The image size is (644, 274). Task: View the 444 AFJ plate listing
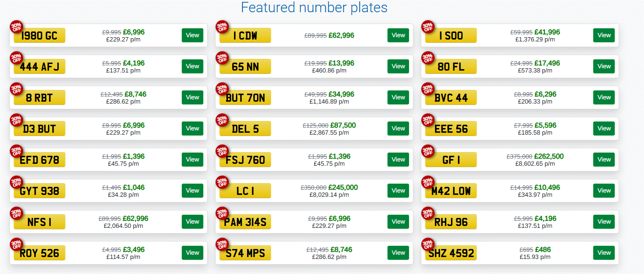point(193,66)
